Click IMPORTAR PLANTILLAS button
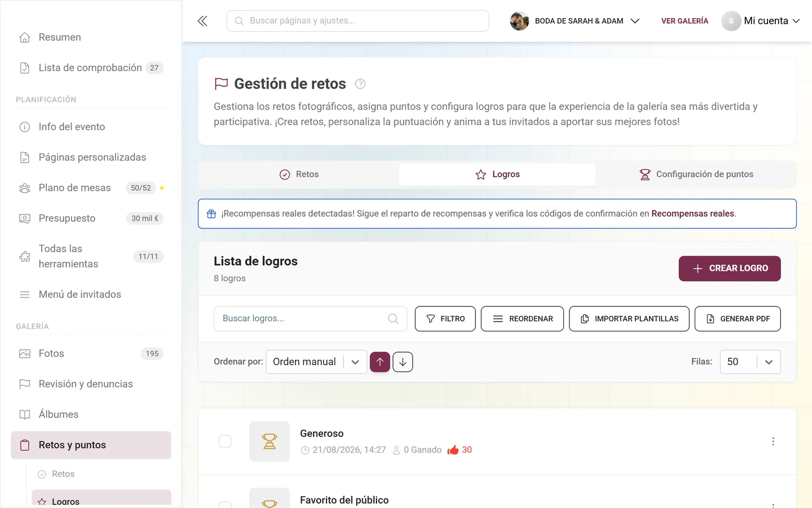812x508 pixels. (629, 319)
